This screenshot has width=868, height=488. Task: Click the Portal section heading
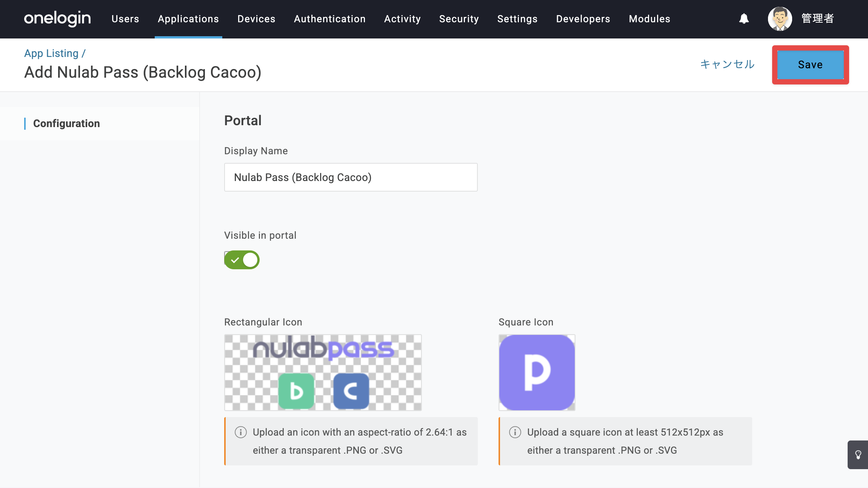[x=243, y=121]
